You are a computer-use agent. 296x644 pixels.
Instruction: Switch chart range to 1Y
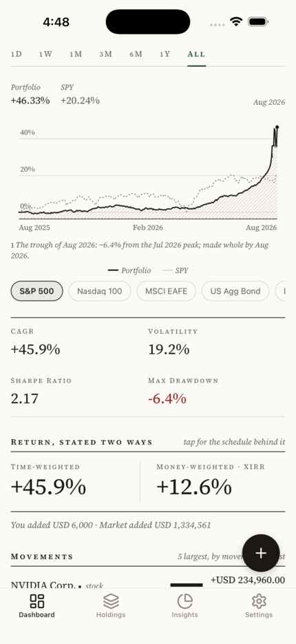coord(165,54)
